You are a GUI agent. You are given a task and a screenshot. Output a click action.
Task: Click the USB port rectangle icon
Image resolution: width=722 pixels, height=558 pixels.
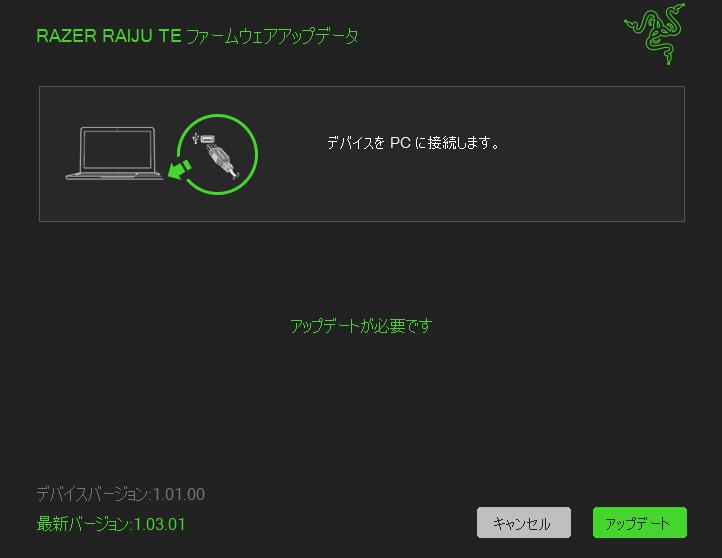pos(208,139)
